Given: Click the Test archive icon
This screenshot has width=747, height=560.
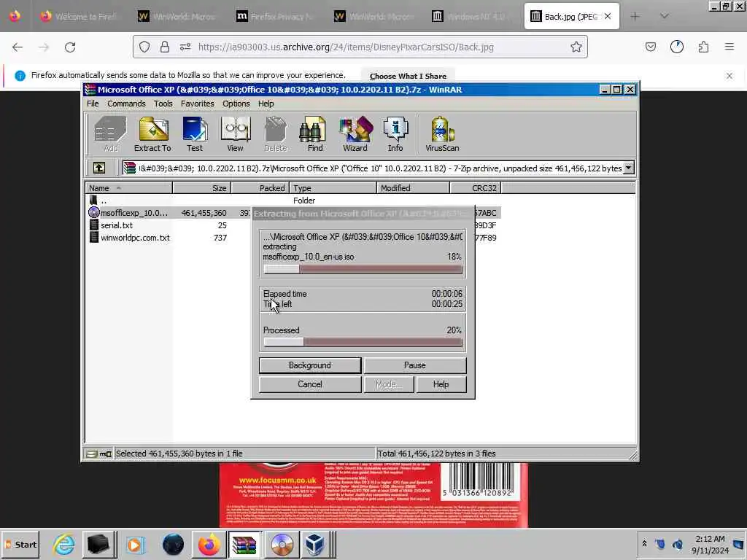Looking at the screenshot, I should pos(194,134).
